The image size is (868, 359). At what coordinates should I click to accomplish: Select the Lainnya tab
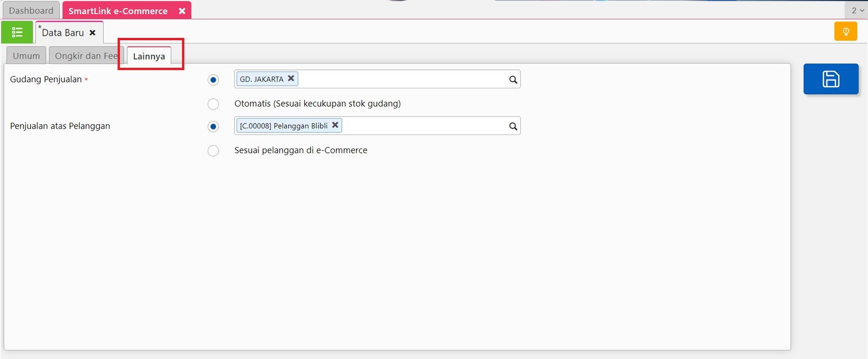[x=149, y=56]
